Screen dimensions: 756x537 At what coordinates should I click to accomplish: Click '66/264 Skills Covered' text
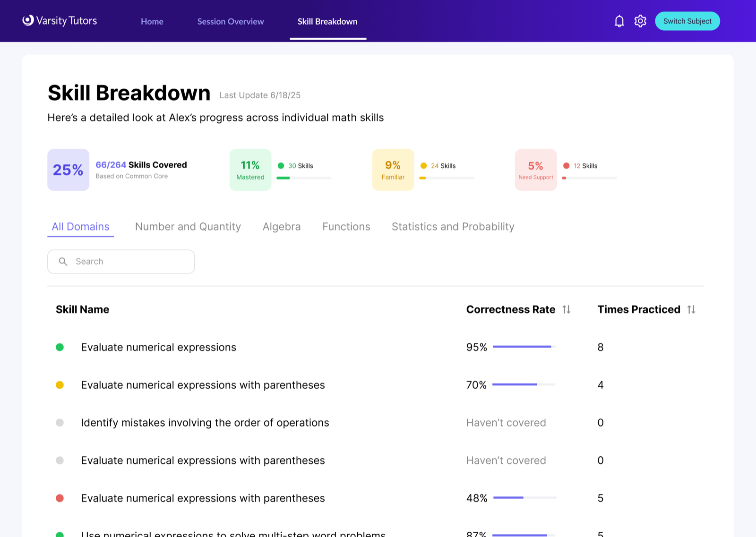(x=141, y=165)
